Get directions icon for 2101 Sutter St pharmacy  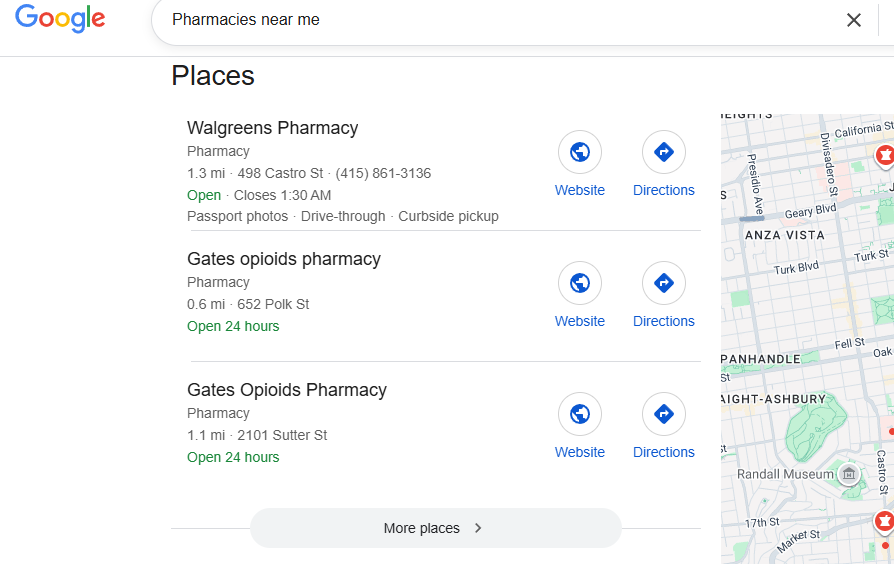point(664,414)
